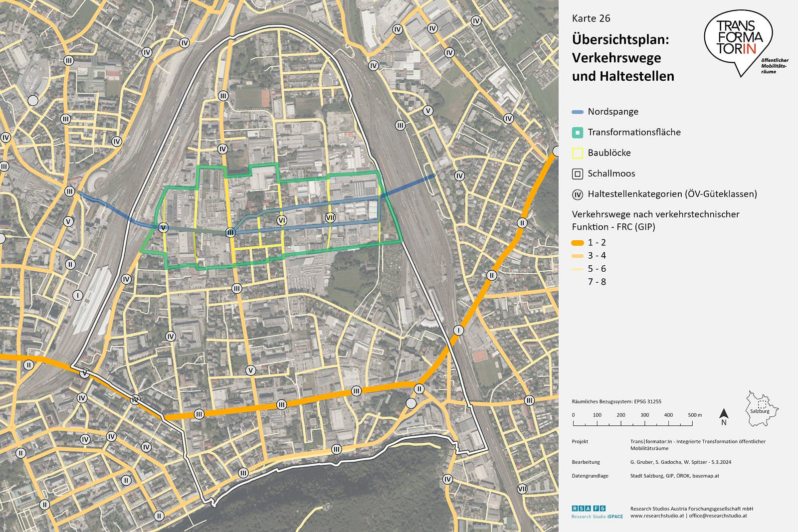Click 'Stadt Salzburg, GIP, ÖROK, basemap.at' text
This screenshot has width=798, height=532.
tap(675, 476)
